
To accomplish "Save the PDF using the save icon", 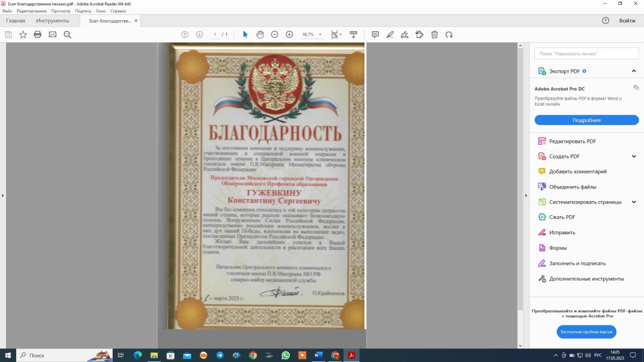I will (8, 34).
